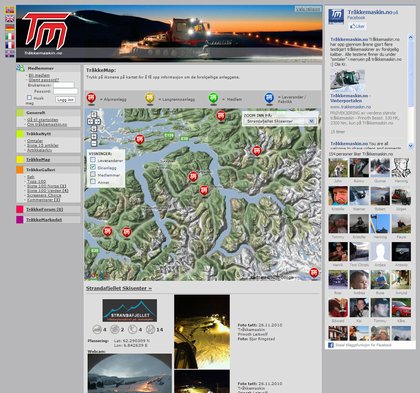Click the Brukernavn input field
Screen dimensions: 420x393
coord(64,85)
